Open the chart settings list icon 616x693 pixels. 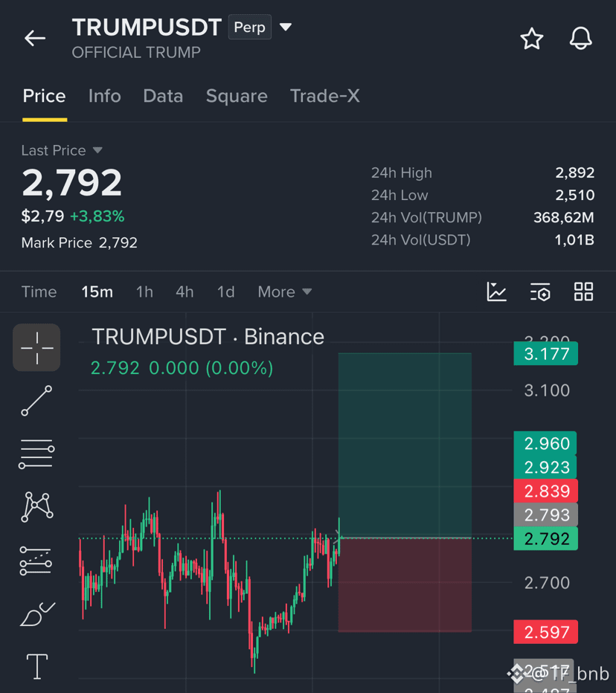tap(540, 291)
